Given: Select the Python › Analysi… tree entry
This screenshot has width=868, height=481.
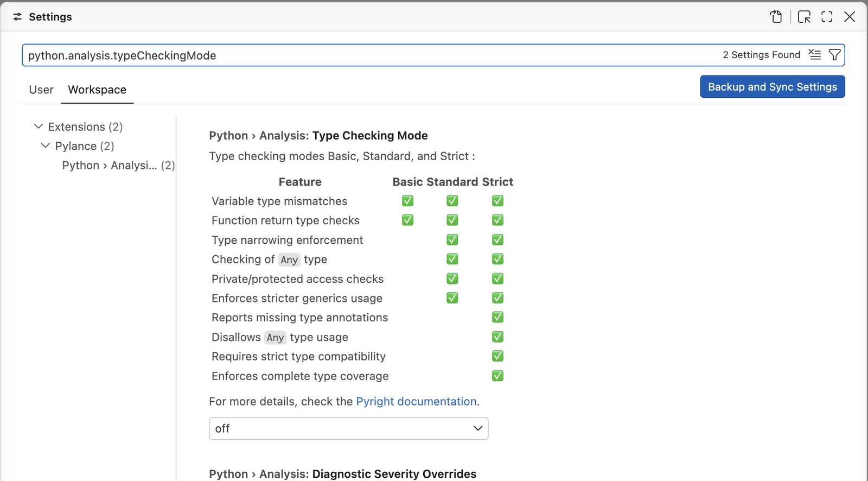Looking at the screenshot, I should [x=118, y=165].
